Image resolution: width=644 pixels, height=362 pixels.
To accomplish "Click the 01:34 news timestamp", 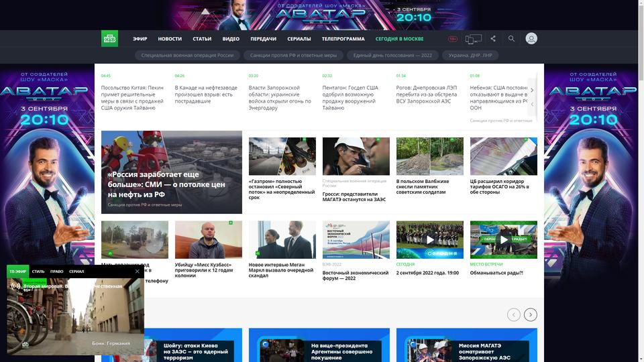I will pos(401,76).
